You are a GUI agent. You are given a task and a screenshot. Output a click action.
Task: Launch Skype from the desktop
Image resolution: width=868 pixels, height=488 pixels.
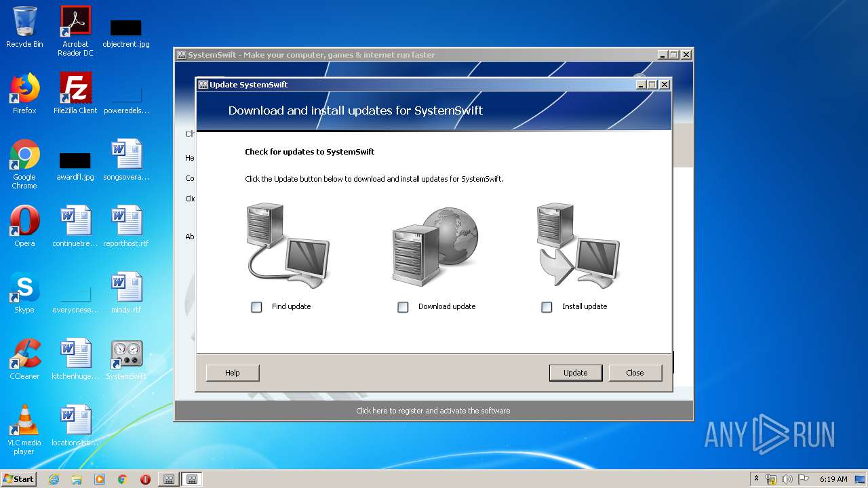[24, 293]
